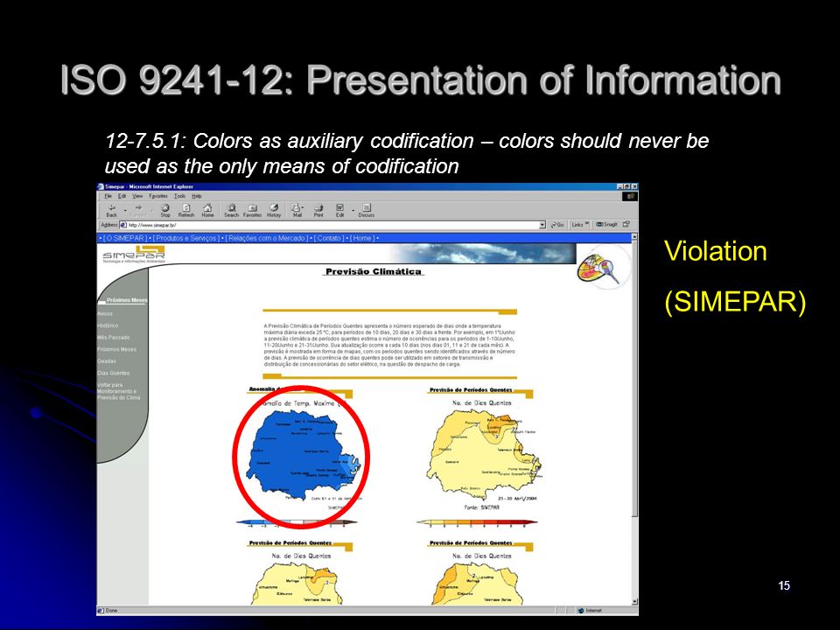The width and height of the screenshot is (840, 630).
Task: Open the History toolbar button
Action: click(274, 211)
